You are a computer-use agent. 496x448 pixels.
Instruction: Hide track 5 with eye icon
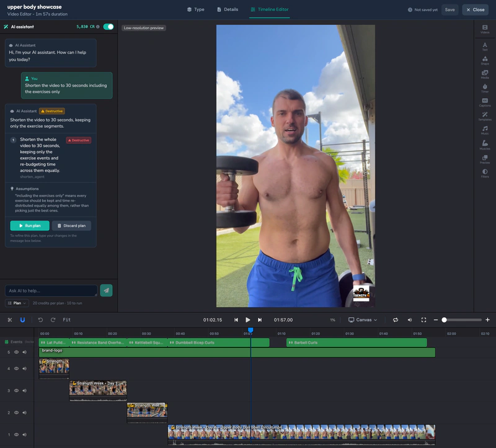17,352
